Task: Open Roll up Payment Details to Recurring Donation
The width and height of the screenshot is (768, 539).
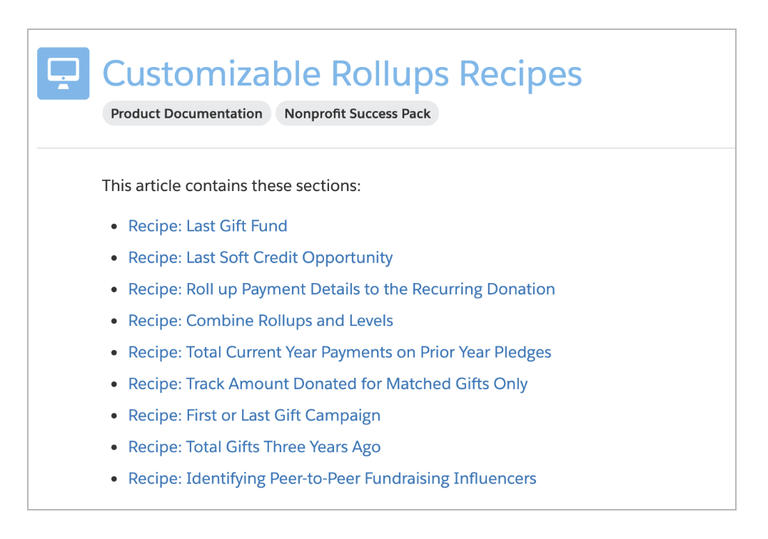Action: coord(341,289)
